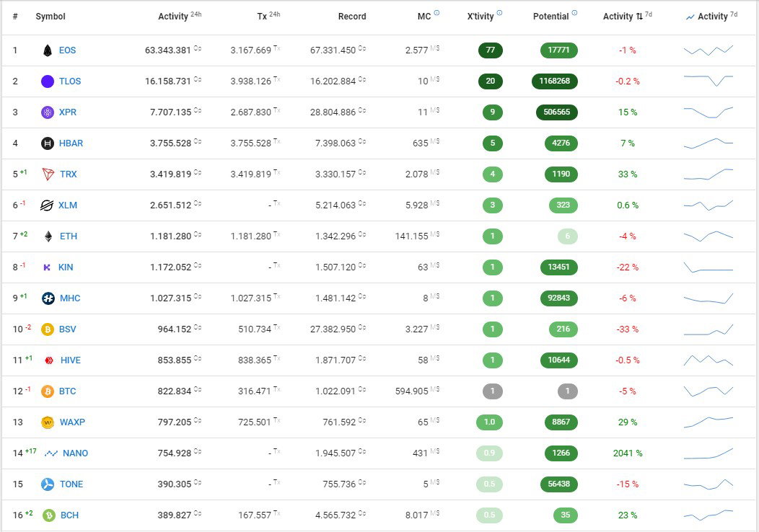
Task: Open the NANO coin link
Action: [x=76, y=453]
